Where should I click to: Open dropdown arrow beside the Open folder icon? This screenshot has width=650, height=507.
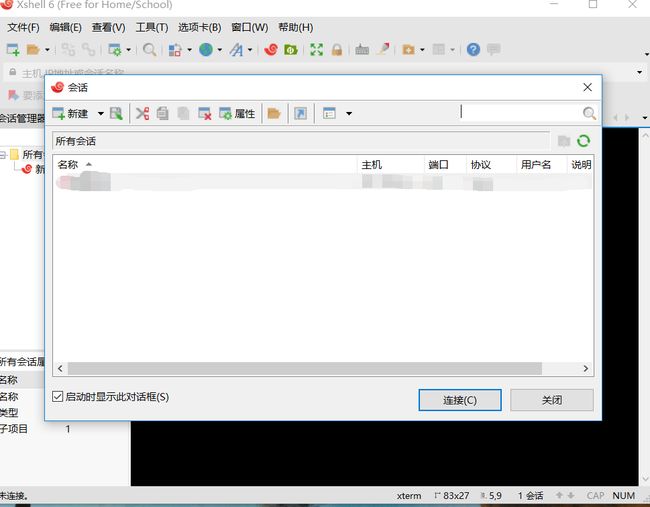(x=47, y=50)
